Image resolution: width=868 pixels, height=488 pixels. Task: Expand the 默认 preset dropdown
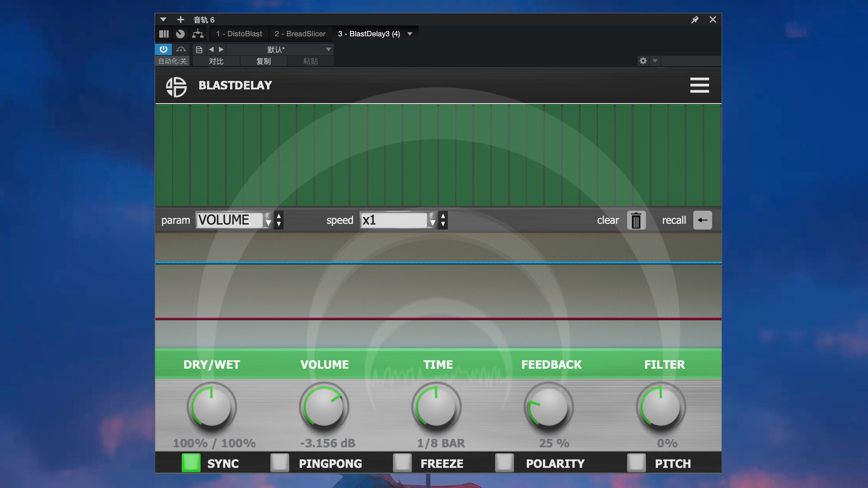(x=328, y=49)
